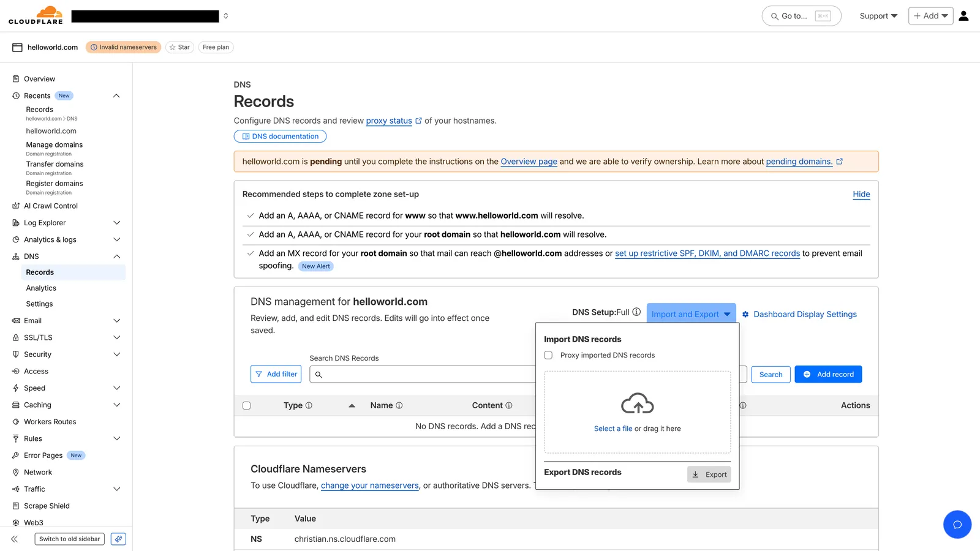The width and height of the screenshot is (980, 551).
Task: Click Hide recommended steps link
Action: pos(861,194)
